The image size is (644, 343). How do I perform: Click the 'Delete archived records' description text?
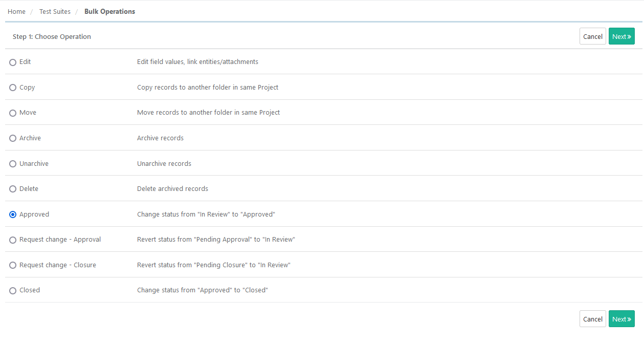[x=172, y=189]
